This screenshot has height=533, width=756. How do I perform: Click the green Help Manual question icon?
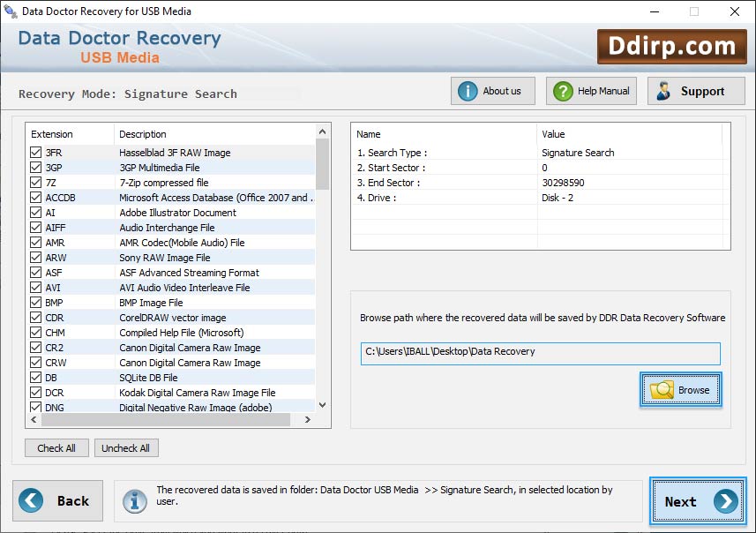563,91
